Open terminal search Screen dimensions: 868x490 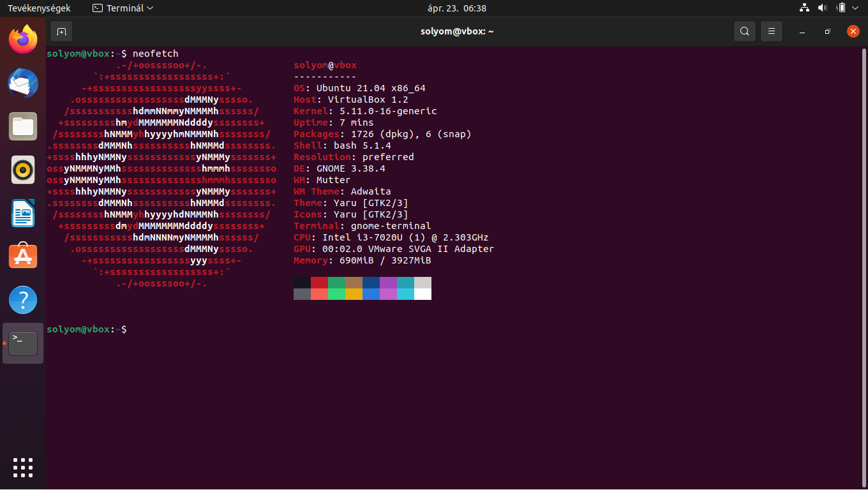pos(745,31)
